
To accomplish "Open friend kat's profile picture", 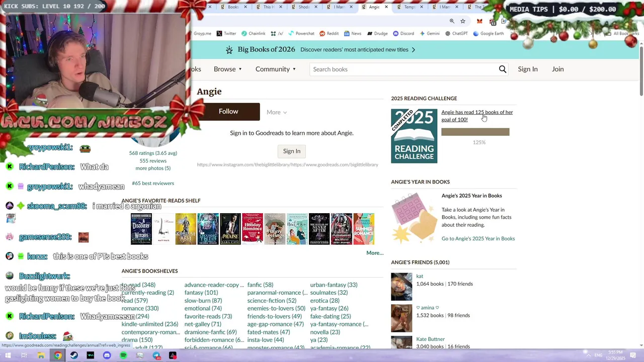I will [x=401, y=287].
